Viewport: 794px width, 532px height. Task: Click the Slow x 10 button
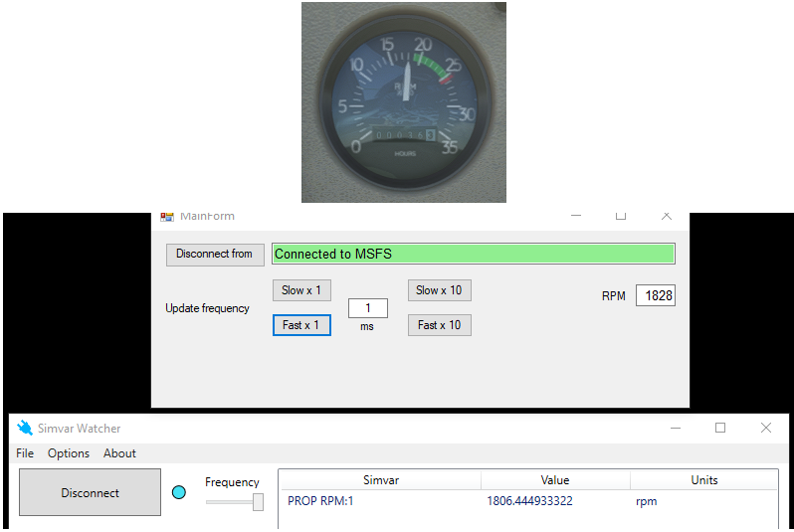[x=439, y=290]
